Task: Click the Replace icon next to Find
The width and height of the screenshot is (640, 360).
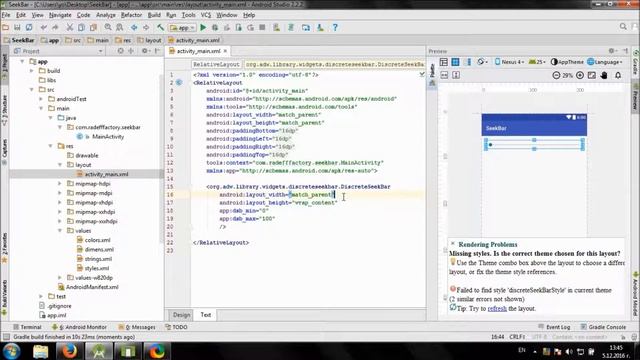Action: pyautogui.click(x=120, y=27)
